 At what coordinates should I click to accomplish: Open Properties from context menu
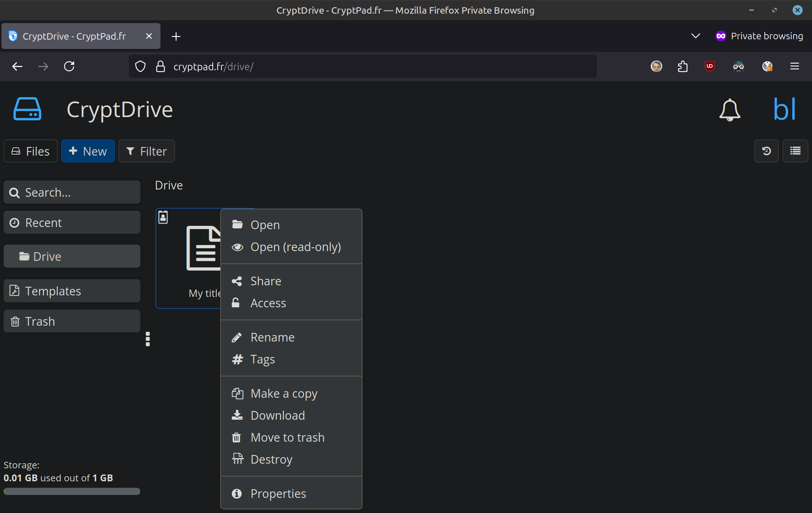coord(278,494)
